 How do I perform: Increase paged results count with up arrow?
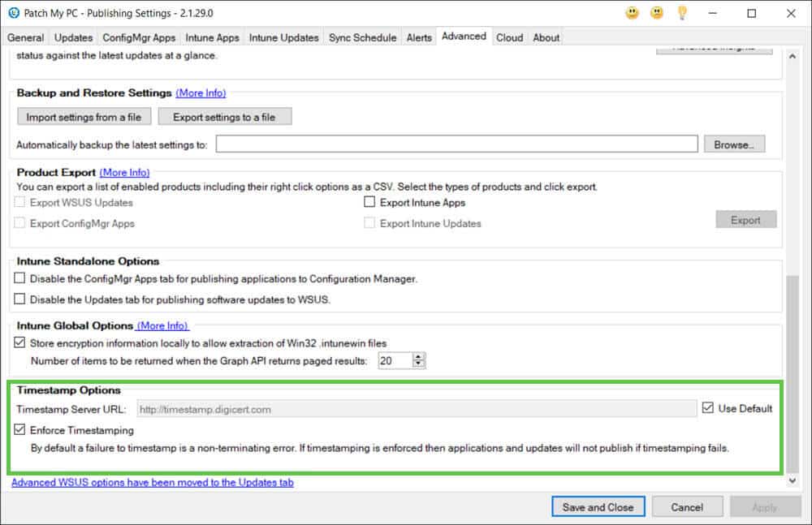pyautogui.click(x=419, y=356)
